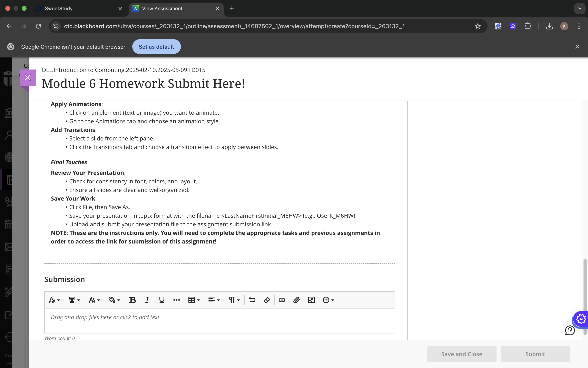Click the "Apply Animations" heading
Viewport: 588px width, 368px height.
coord(76,104)
